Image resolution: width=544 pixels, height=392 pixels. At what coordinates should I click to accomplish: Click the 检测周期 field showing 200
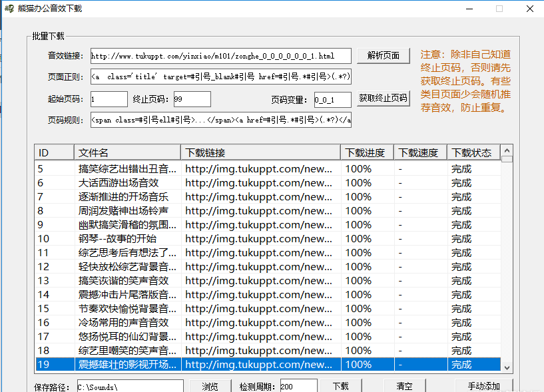coord(298,386)
